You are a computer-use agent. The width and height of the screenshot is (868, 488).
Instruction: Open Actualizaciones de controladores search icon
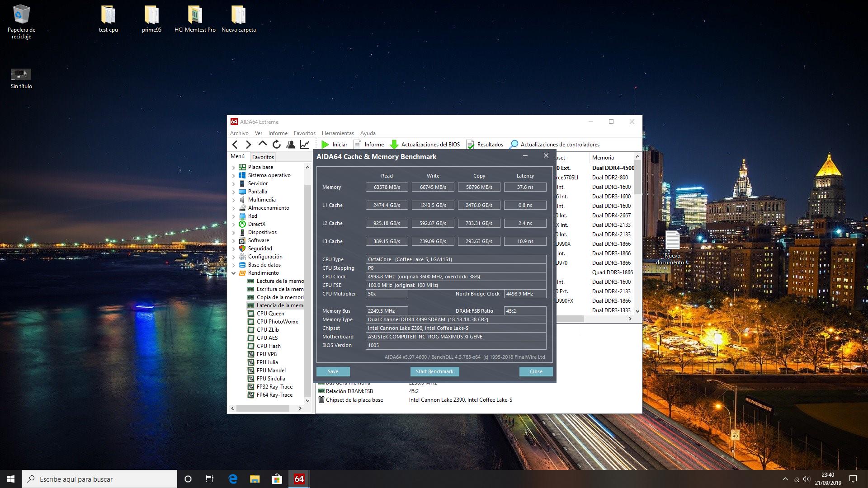[x=514, y=145]
